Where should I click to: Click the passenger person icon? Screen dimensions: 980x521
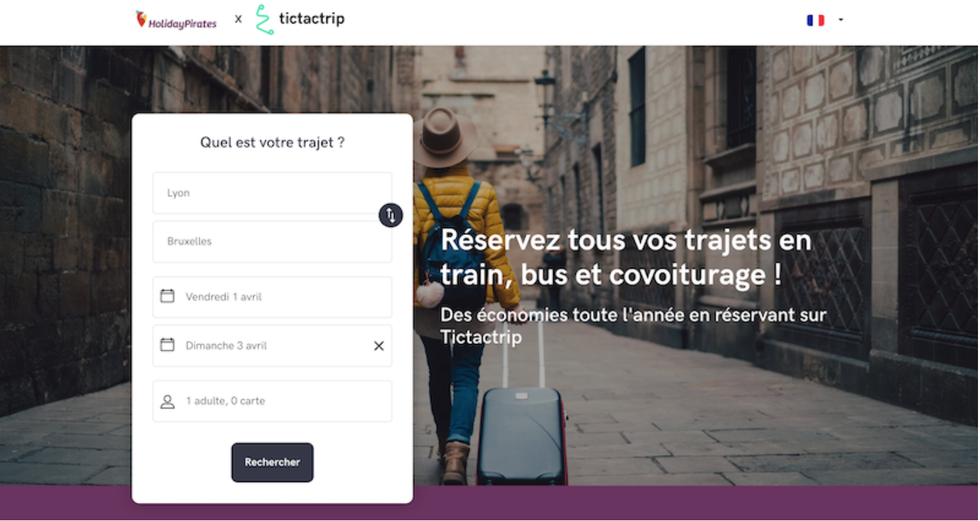point(168,402)
